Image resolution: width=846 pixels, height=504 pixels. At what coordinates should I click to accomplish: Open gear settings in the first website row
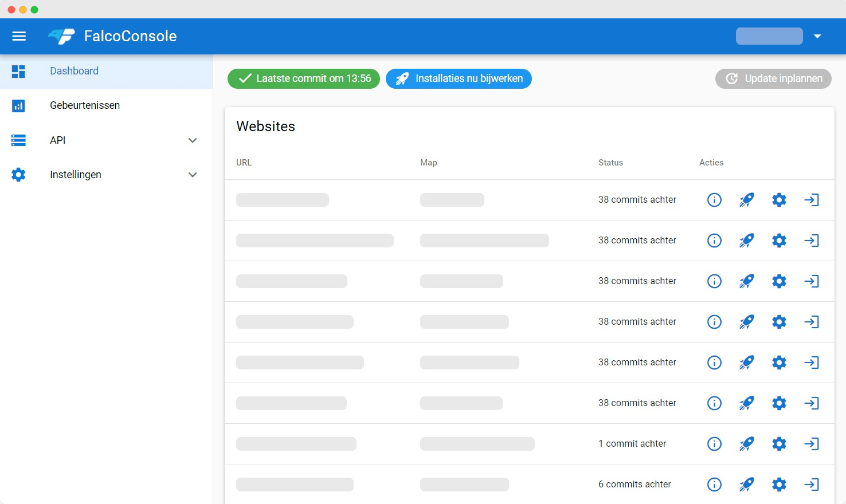pyautogui.click(x=779, y=200)
